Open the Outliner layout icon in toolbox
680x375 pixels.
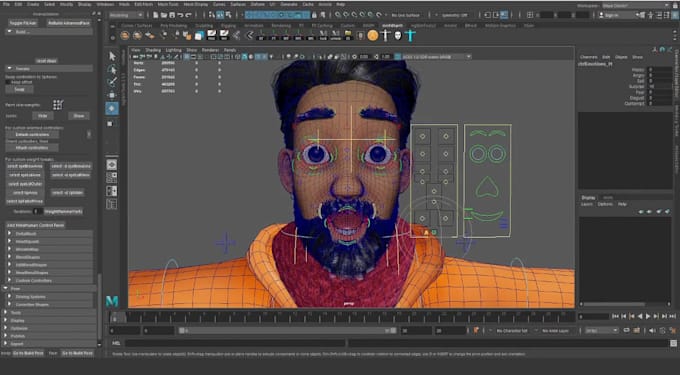pyautogui.click(x=112, y=204)
